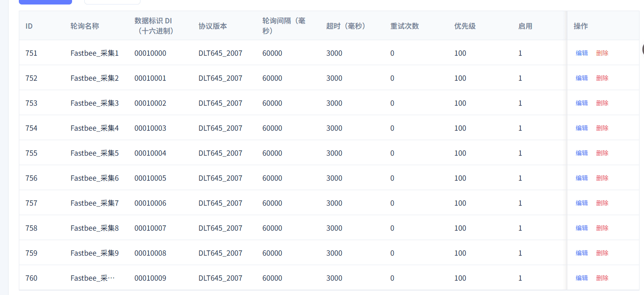Click delete for row 752
Image resolution: width=644 pixels, height=295 pixels.
click(602, 78)
